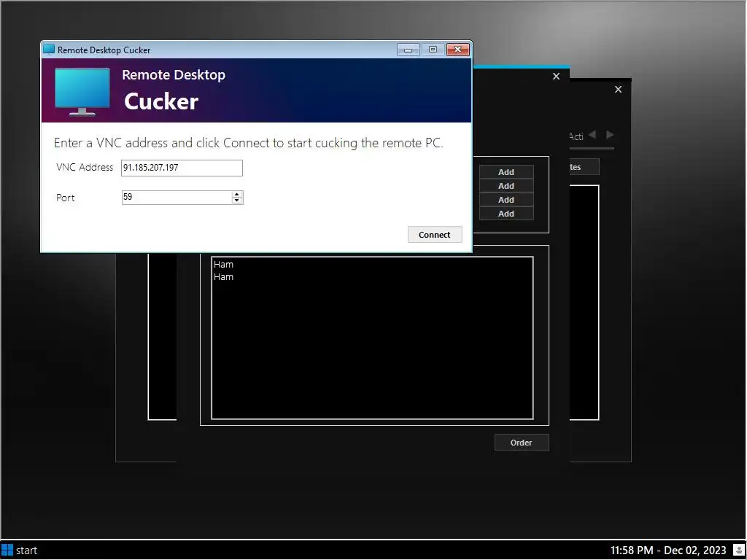This screenshot has height=560, width=747.
Task: Click the bottommost Add button
Action: click(x=506, y=214)
